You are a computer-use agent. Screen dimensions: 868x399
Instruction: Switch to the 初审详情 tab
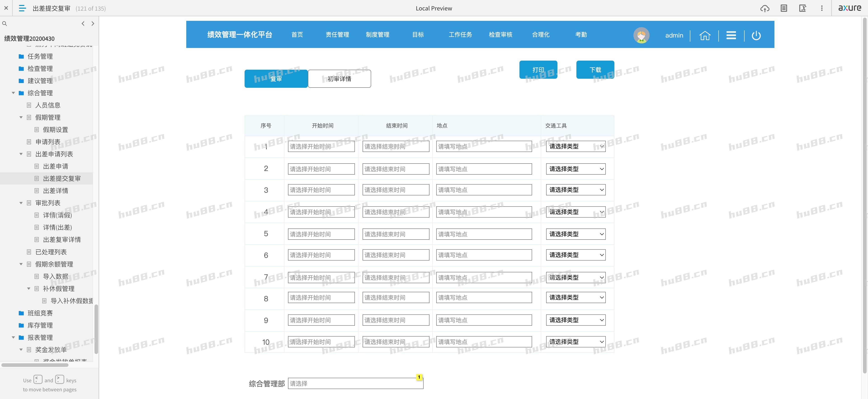pos(339,78)
